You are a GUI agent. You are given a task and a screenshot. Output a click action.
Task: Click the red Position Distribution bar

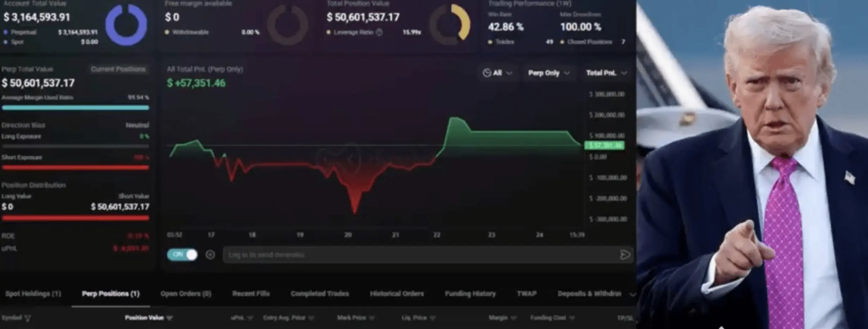click(x=76, y=219)
